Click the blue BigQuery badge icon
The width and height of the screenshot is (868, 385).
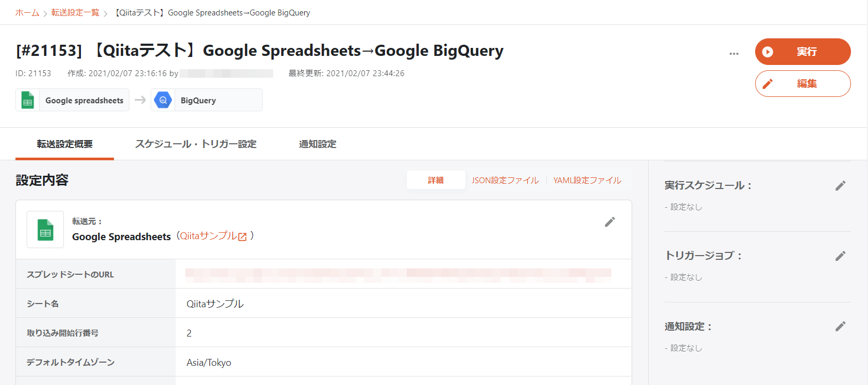coord(163,100)
